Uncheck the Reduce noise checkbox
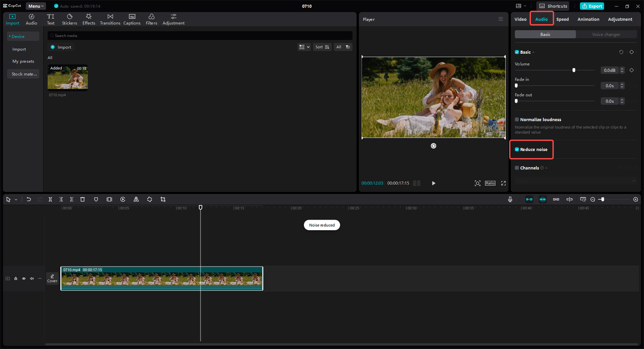Image resolution: width=644 pixels, height=349 pixels. 517,150
